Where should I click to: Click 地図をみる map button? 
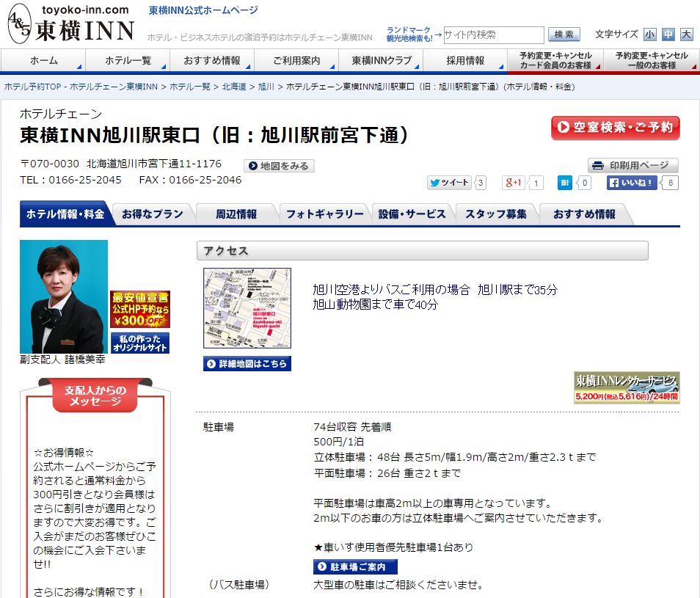pyautogui.click(x=279, y=166)
